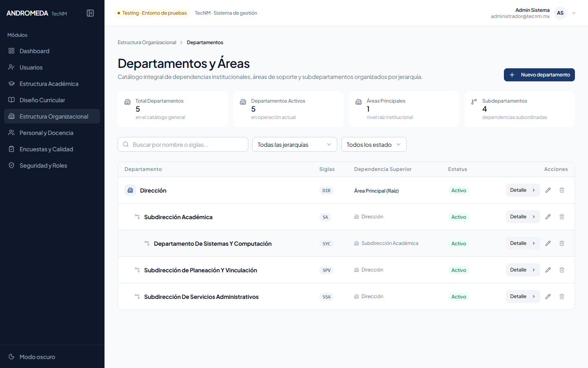Open Detalle for Departamento De Sistemas Y Computación
The image size is (588, 368).
[x=523, y=243]
